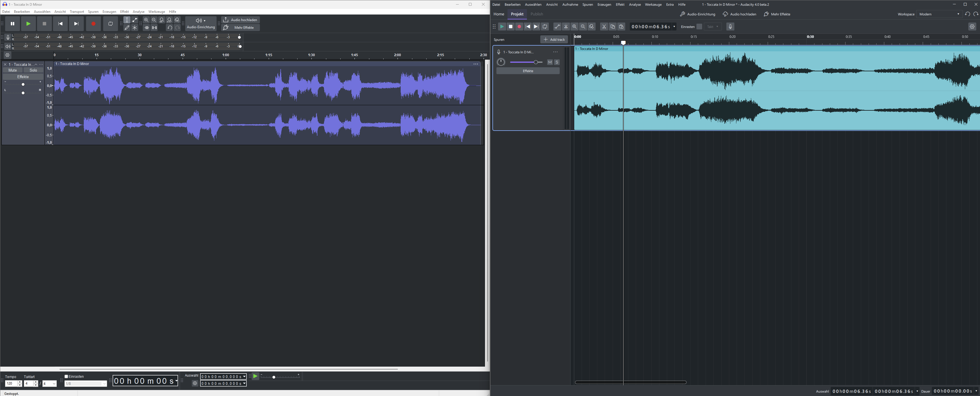The width and height of the screenshot is (980, 396).
Task: Open the Extra menu in Audacity 4
Action: click(670, 5)
